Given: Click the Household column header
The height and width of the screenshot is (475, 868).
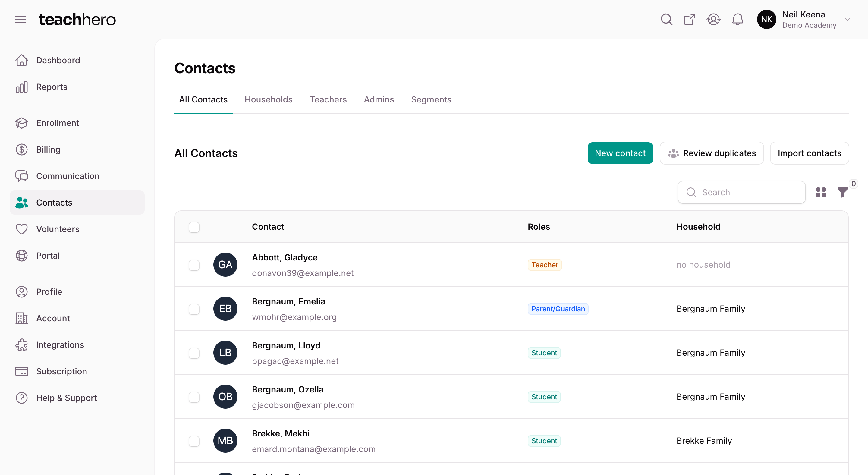Looking at the screenshot, I should click(x=698, y=227).
